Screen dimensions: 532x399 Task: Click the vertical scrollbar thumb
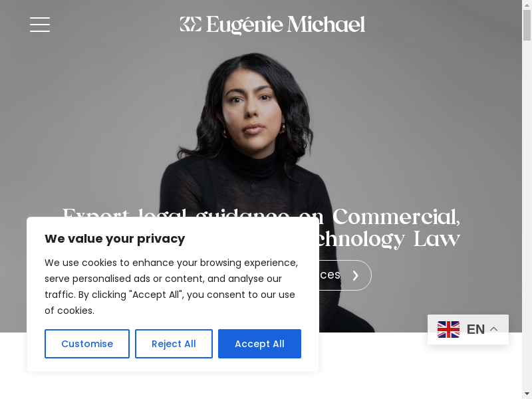tap(527, 25)
